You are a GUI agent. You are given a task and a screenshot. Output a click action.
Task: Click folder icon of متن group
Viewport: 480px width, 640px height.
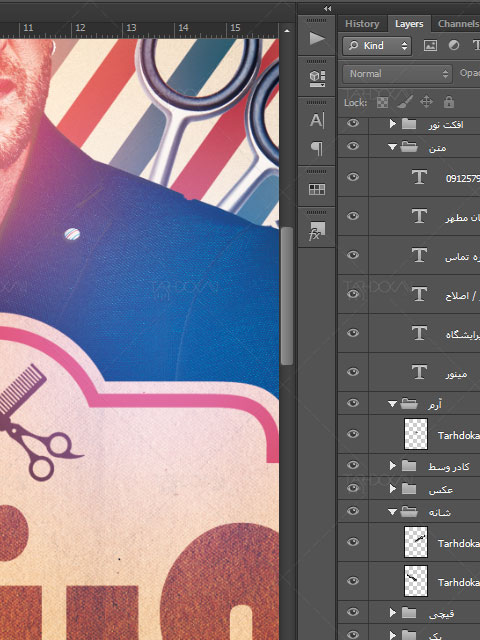[x=409, y=147]
